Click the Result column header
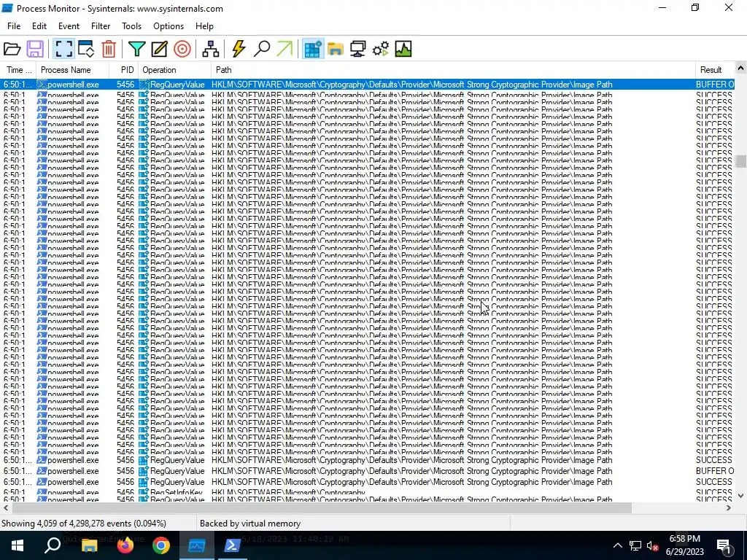Image resolution: width=747 pixels, height=560 pixels. pos(715,70)
